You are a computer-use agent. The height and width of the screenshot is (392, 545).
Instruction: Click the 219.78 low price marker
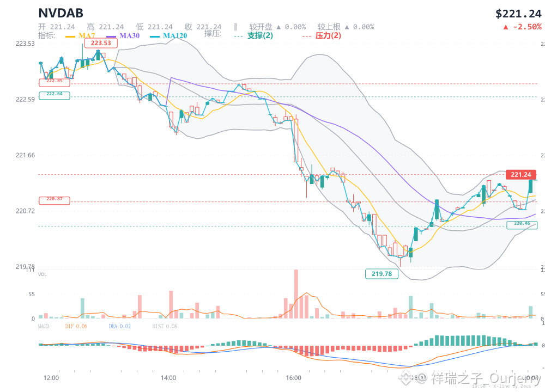(x=381, y=274)
